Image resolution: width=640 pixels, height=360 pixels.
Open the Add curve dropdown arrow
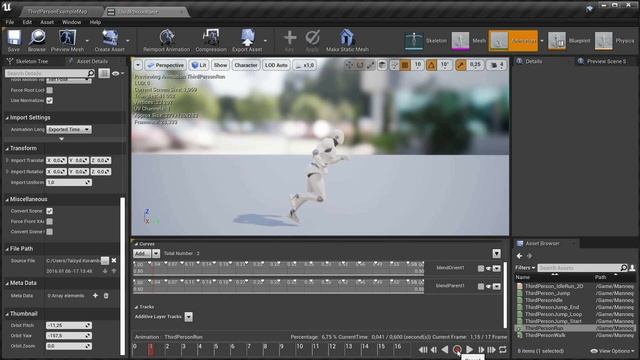[x=156, y=253]
